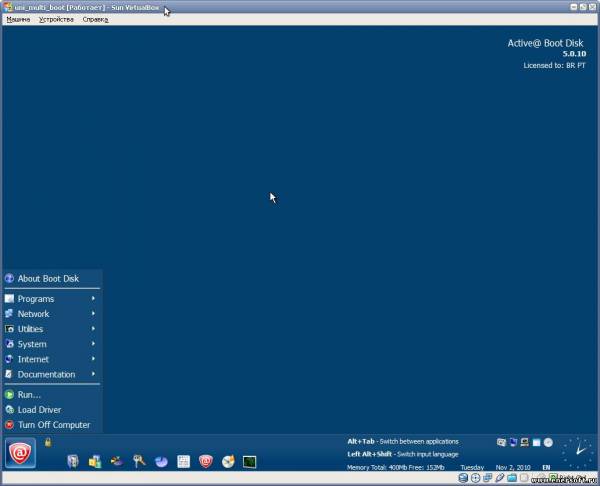The image size is (600, 486).
Task: Open the keys password tool icon
Action: pos(139,462)
